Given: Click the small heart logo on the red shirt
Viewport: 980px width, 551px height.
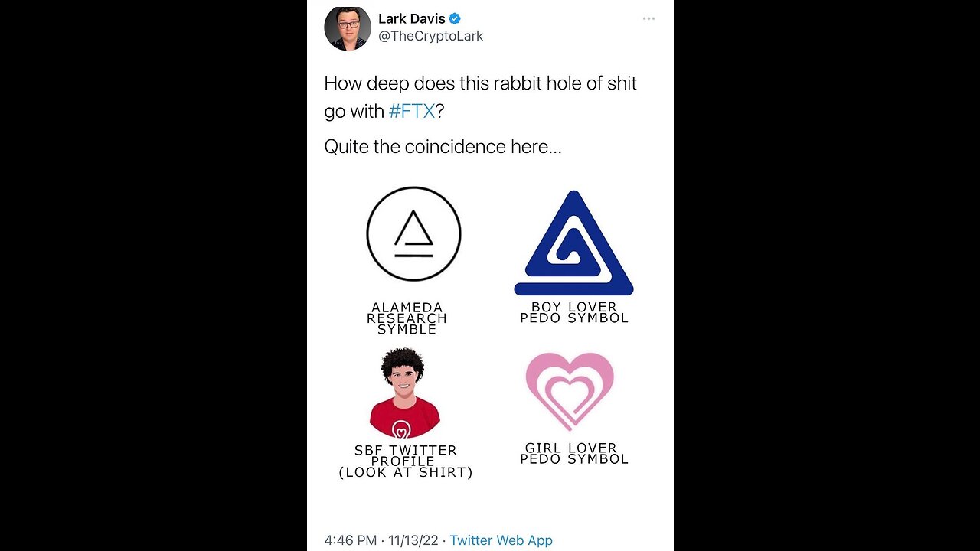Looking at the screenshot, I should coord(401,429).
